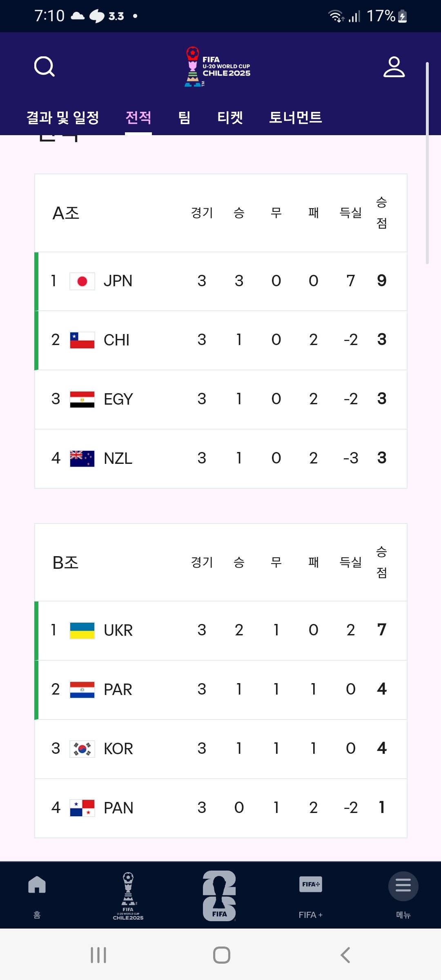Tap the Chile 2025 trophy icon in bottom bar
The width and height of the screenshot is (441, 980).
click(128, 896)
